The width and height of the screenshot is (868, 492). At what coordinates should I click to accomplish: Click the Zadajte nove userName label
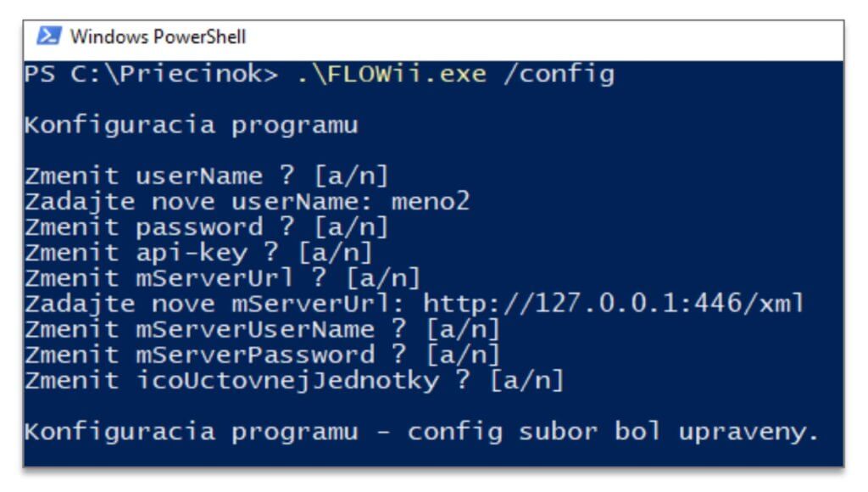[198, 202]
